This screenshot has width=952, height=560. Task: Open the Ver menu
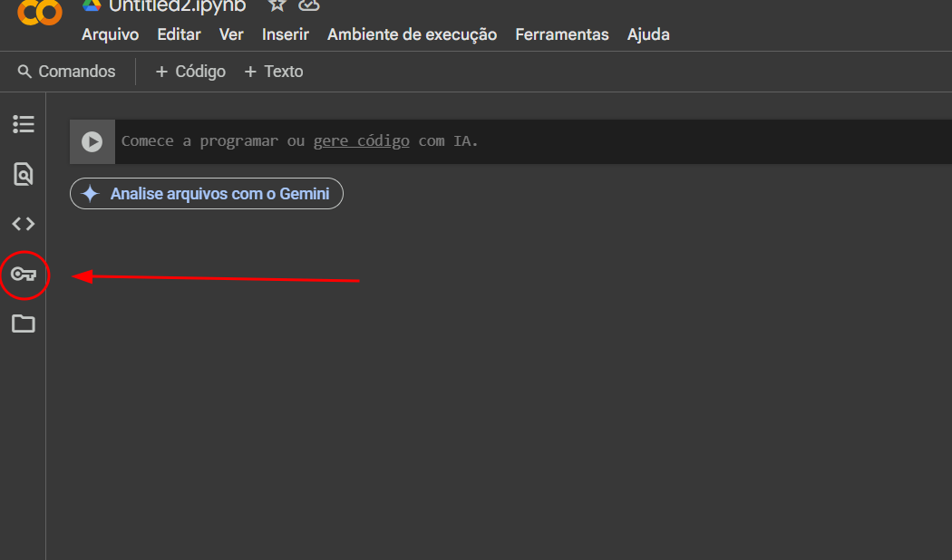[x=230, y=34]
